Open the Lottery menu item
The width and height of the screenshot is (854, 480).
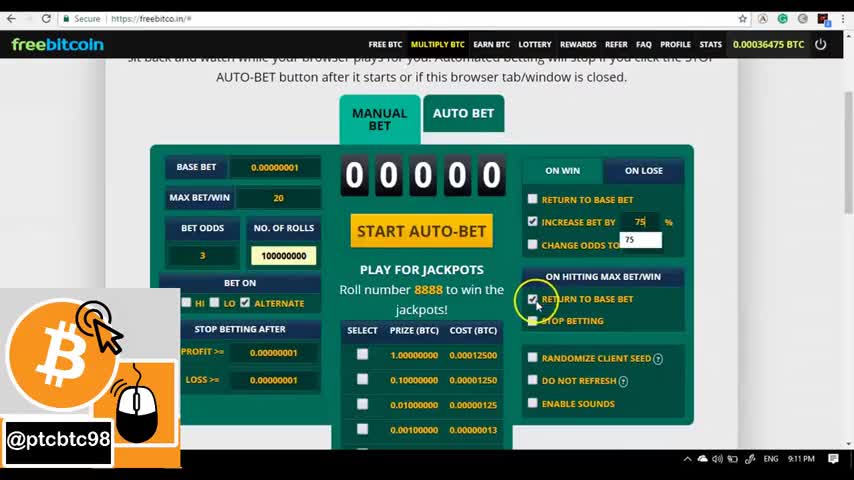coord(535,45)
